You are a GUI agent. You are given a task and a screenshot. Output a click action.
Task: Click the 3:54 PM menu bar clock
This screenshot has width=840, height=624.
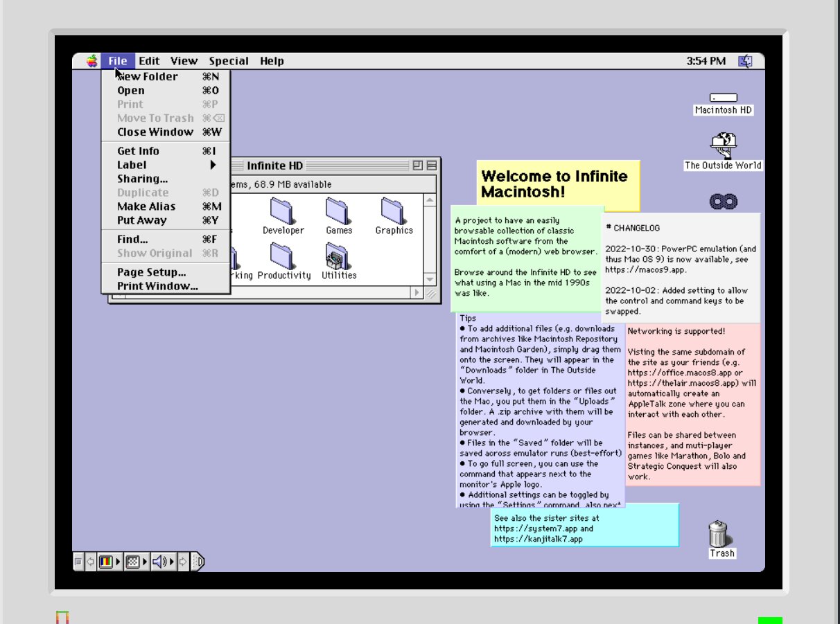tap(706, 61)
